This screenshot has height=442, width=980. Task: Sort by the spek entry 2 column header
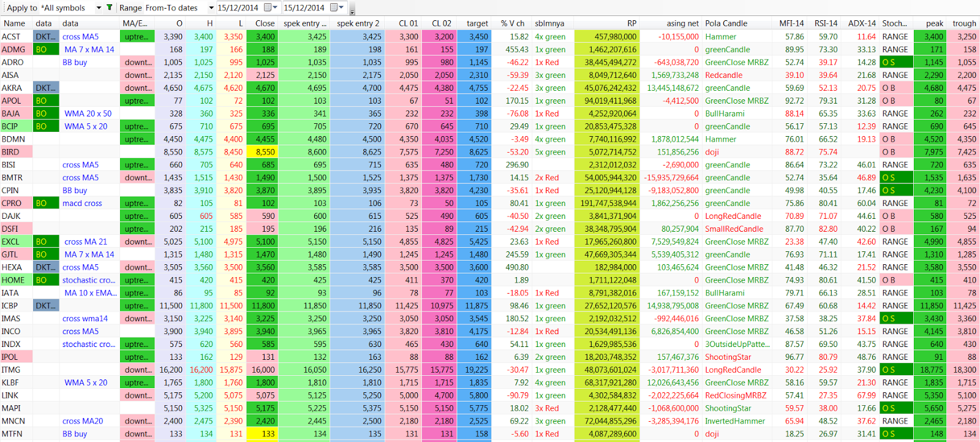click(358, 23)
